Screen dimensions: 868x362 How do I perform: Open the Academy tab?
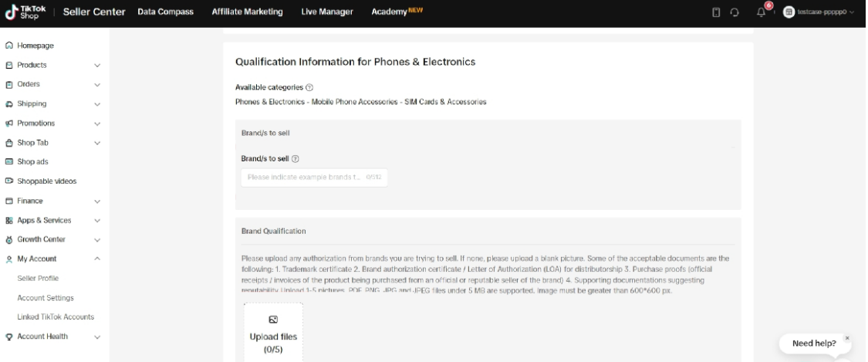click(x=397, y=12)
